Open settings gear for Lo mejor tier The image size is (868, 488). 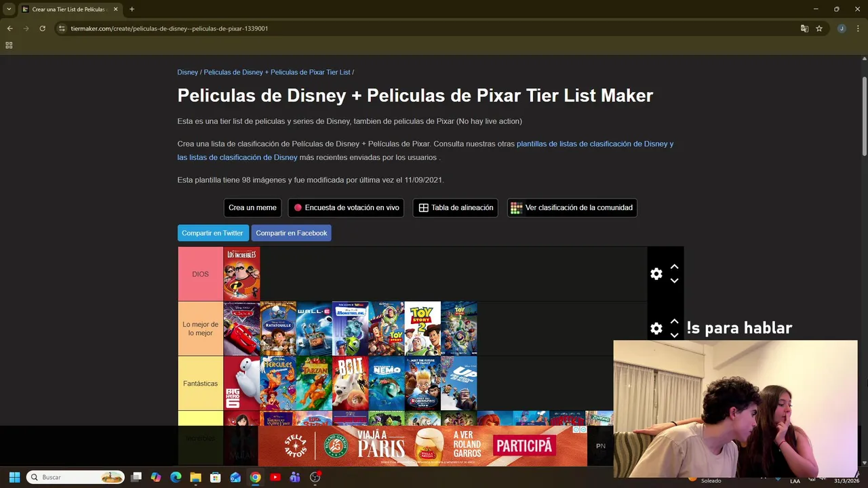(x=656, y=328)
